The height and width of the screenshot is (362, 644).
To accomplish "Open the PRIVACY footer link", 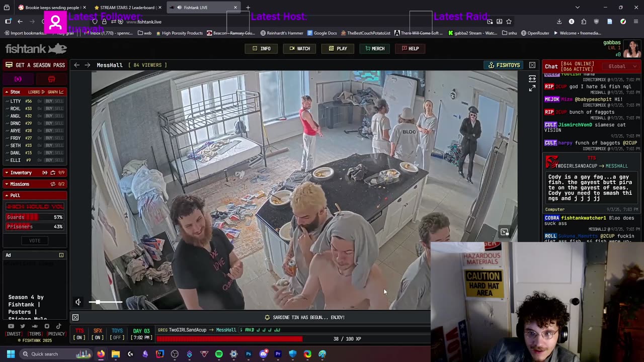I will click(56, 334).
